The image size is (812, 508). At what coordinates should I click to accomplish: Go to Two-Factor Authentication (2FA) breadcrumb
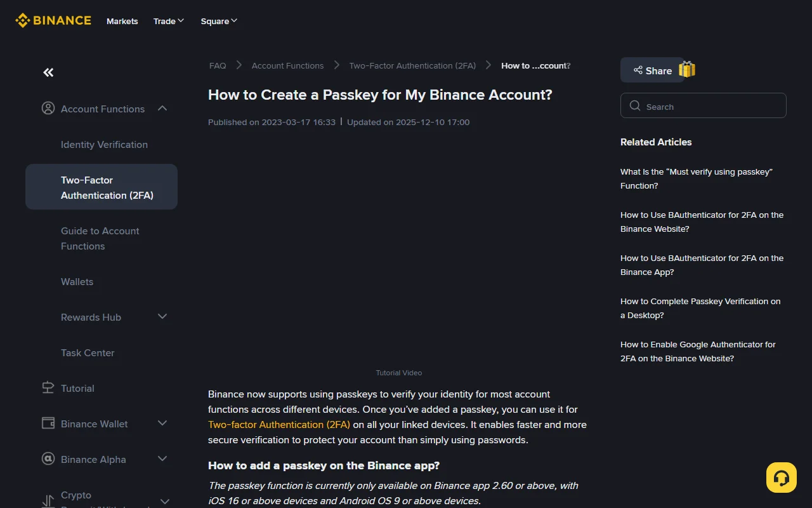coord(412,65)
